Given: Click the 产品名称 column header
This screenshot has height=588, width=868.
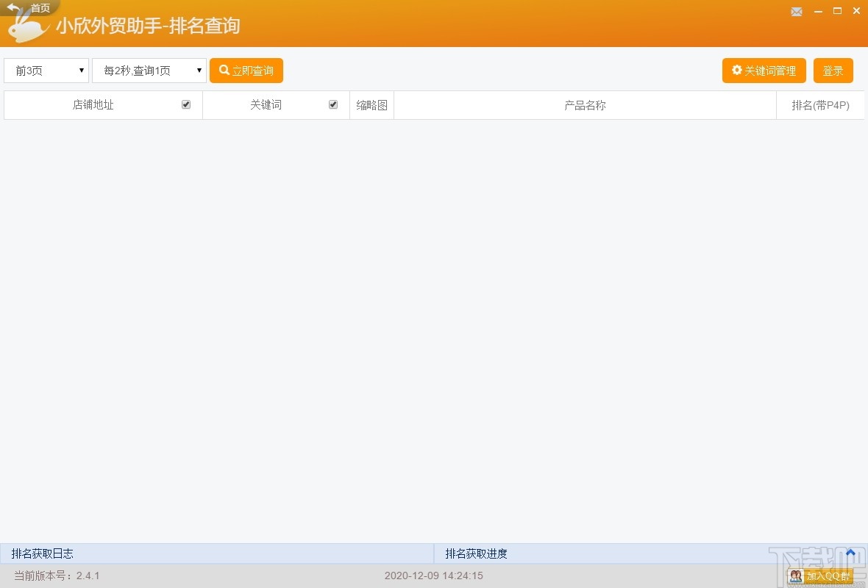Looking at the screenshot, I should point(585,105).
